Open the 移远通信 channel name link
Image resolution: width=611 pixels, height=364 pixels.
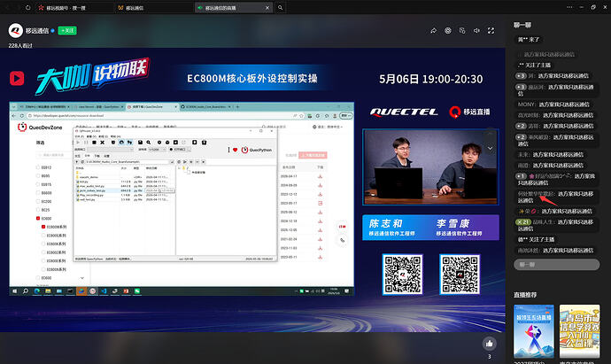tap(37, 30)
